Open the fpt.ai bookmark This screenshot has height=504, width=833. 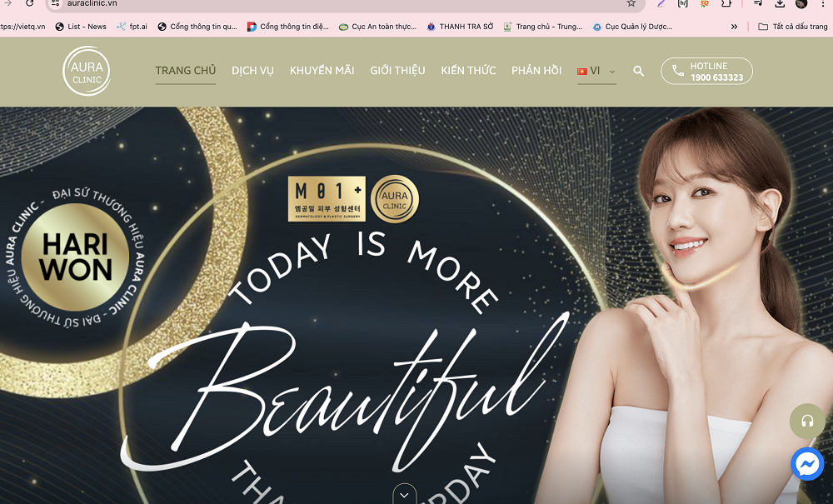132,27
